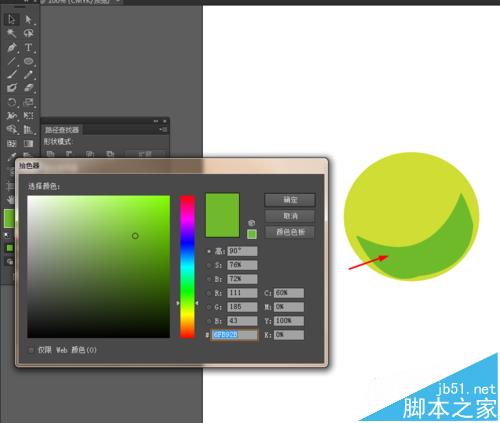Viewport: 500px width, 423px height.
Task: Select the Pencil tool
Action: click(28, 74)
